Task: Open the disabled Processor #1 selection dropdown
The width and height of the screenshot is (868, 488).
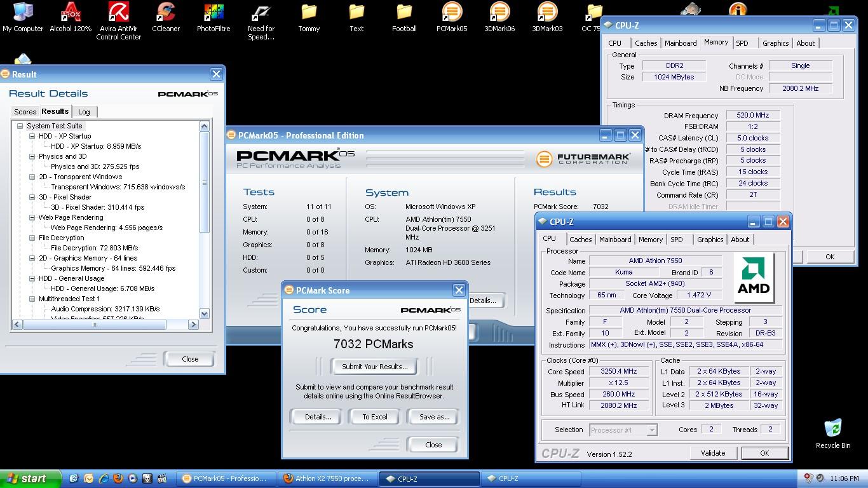Action: pos(623,430)
